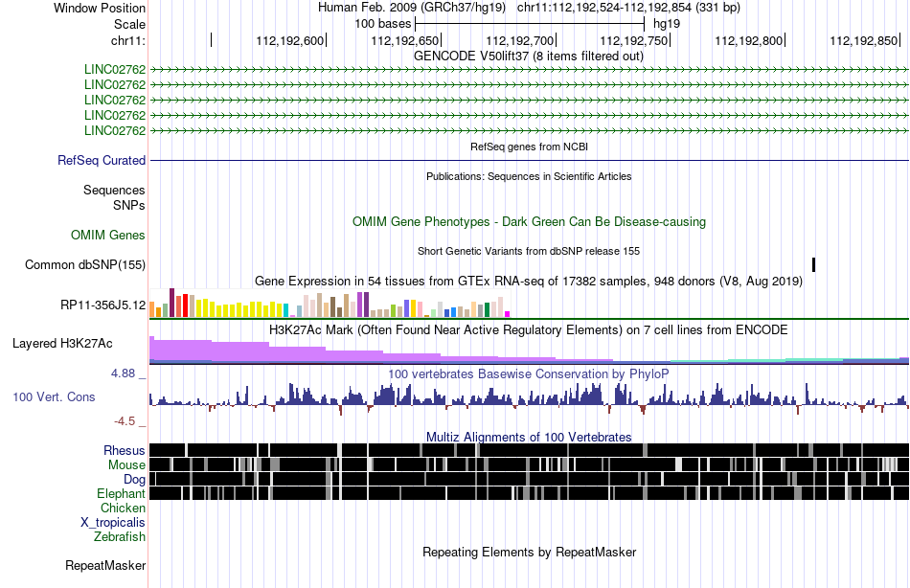Open the OMIM Genes track label

(108, 235)
